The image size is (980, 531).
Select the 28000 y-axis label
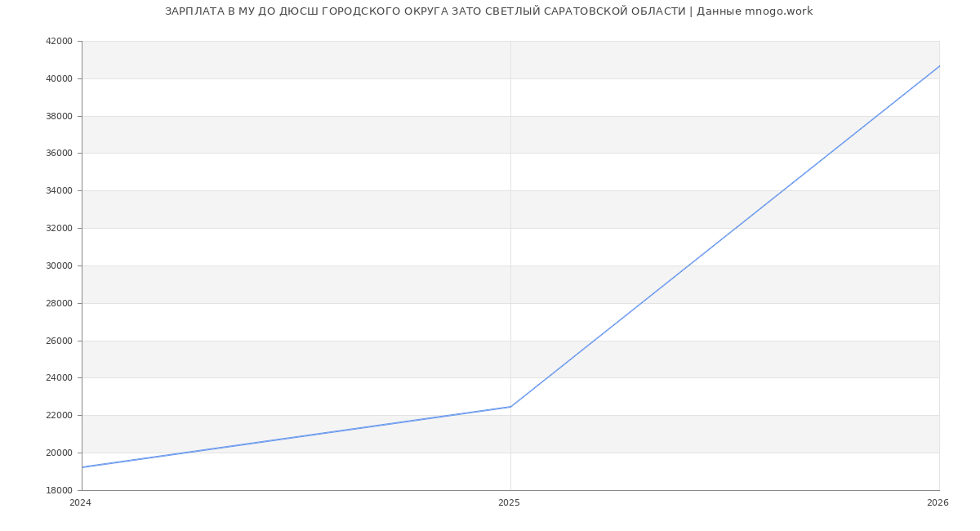[60, 303]
